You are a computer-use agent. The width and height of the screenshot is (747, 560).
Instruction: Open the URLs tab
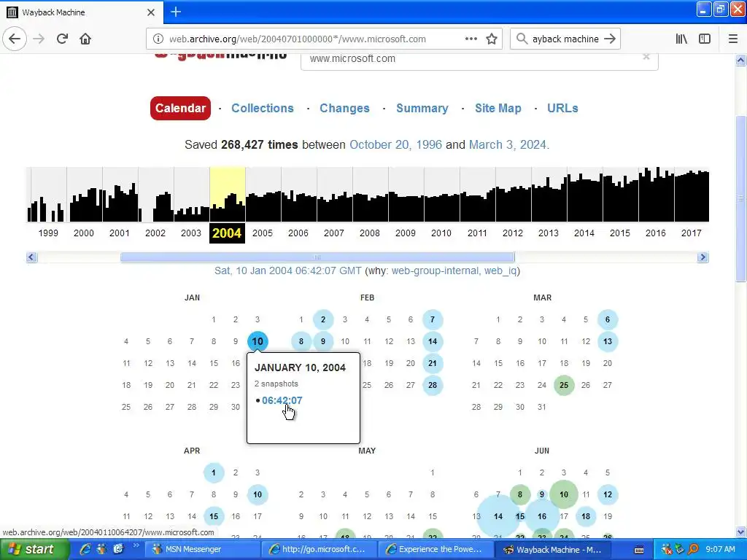click(562, 108)
